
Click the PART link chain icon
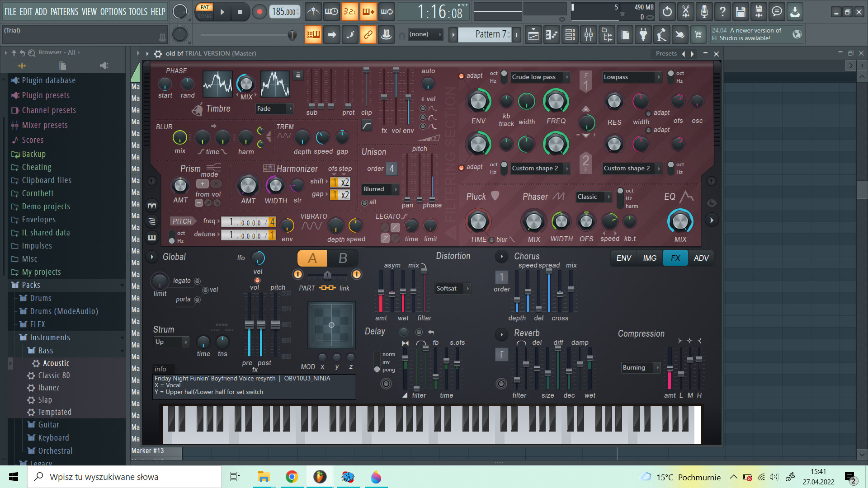coord(327,288)
